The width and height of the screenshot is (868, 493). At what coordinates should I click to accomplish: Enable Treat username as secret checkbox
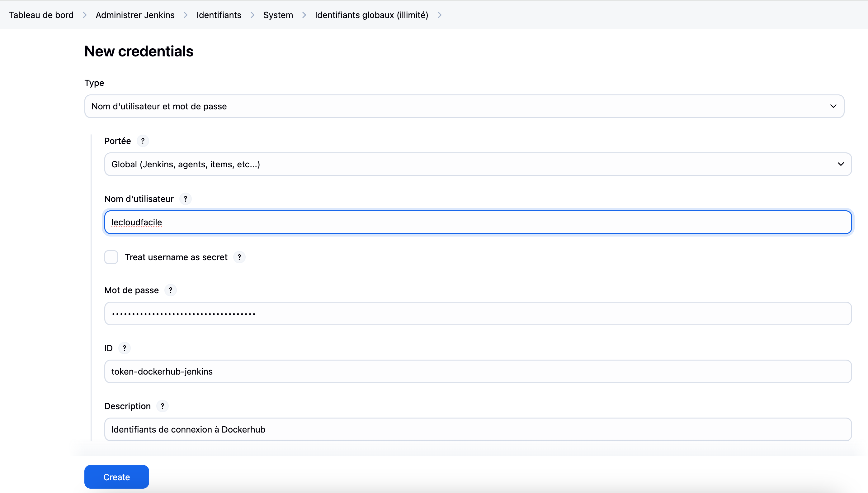[x=111, y=257]
